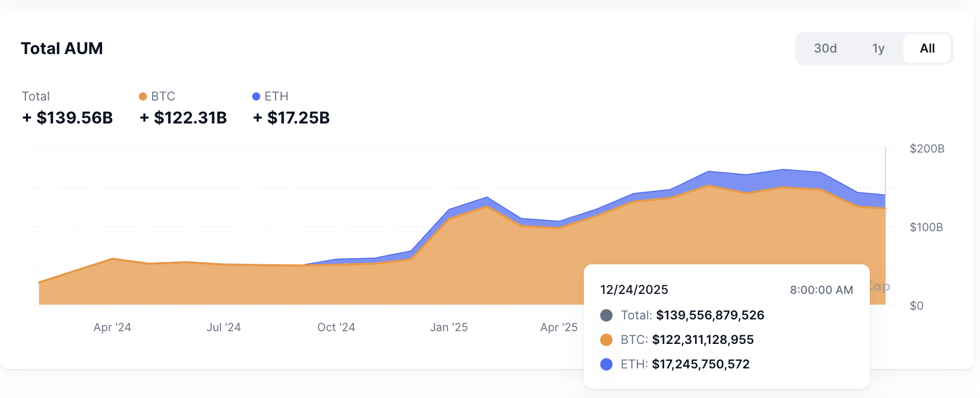This screenshot has width=980, height=398.
Task: Select the 1y time range
Action: click(x=878, y=48)
